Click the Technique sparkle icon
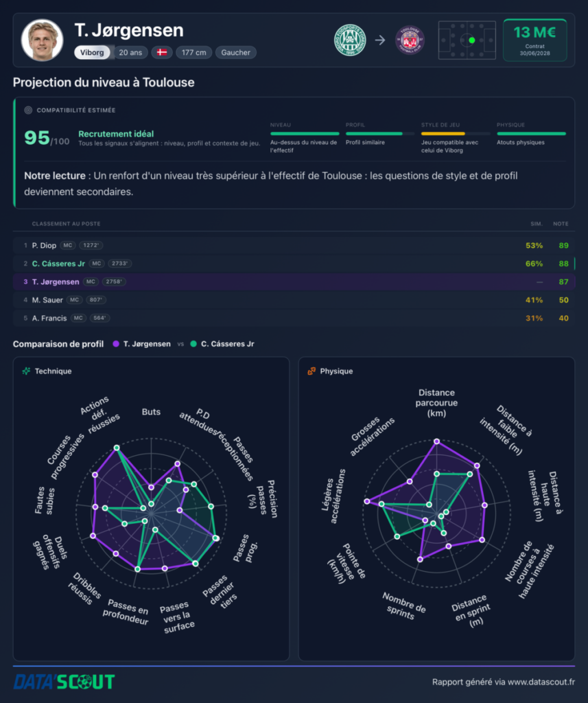Image resolution: width=588 pixels, height=703 pixels. point(27,371)
